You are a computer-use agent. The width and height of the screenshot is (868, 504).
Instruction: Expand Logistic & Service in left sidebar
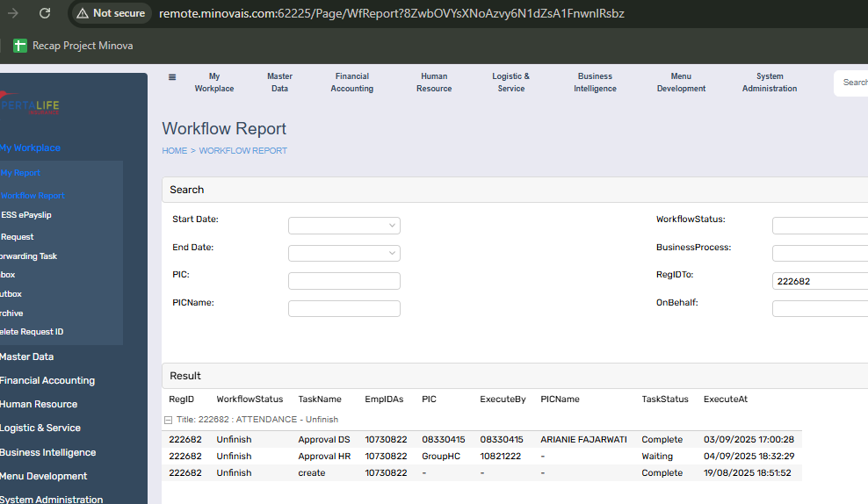tap(40, 428)
